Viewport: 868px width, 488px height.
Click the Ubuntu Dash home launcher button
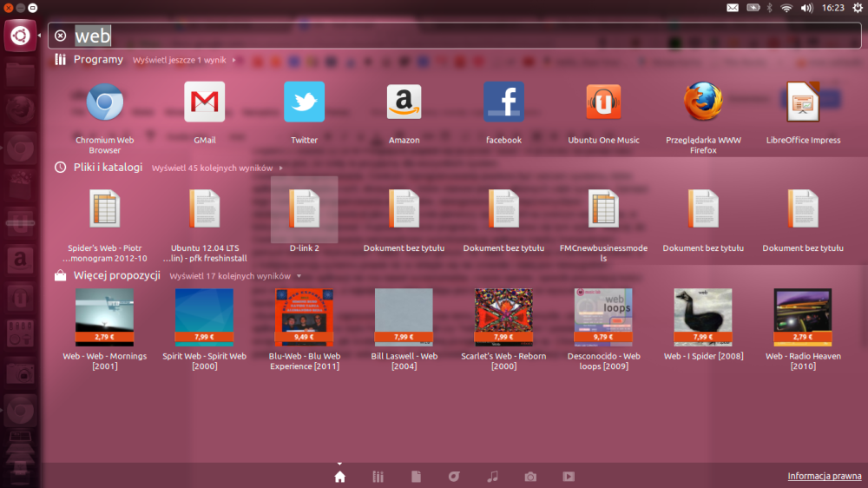[x=20, y=36]
